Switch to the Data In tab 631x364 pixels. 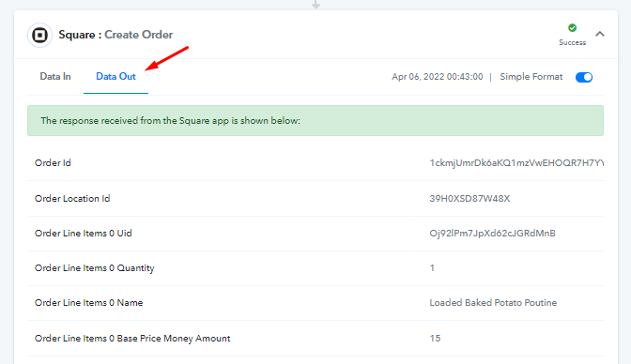click(55, 76)
